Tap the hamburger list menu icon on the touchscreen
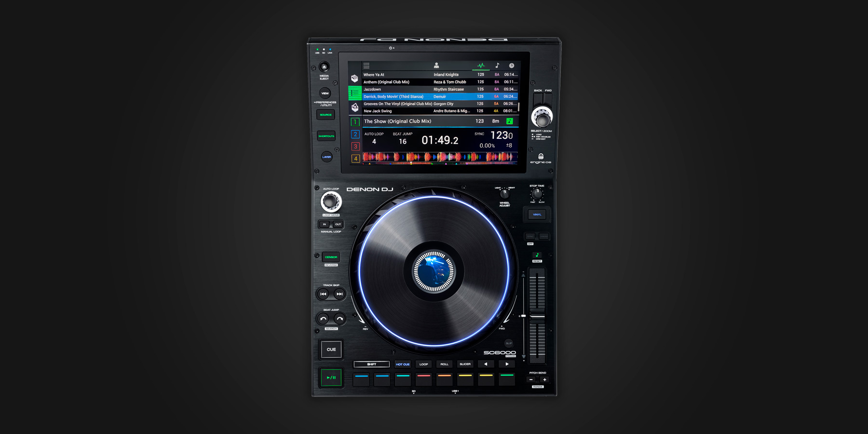Screen dimensions: 868x434 click(366, 66)
